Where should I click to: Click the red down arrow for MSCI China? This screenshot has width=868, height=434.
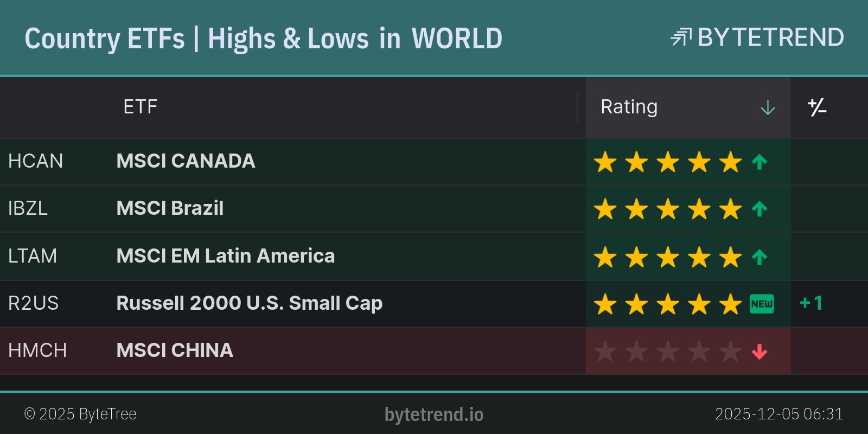click(759, 352)
